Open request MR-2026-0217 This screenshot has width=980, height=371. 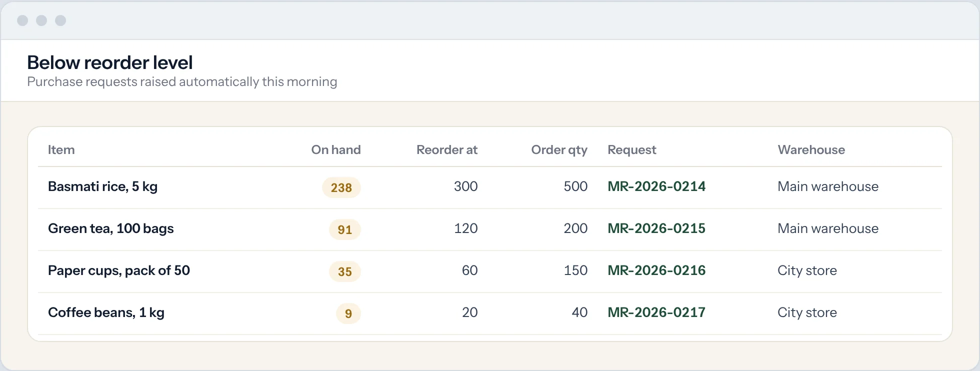(x=656, y=312)
